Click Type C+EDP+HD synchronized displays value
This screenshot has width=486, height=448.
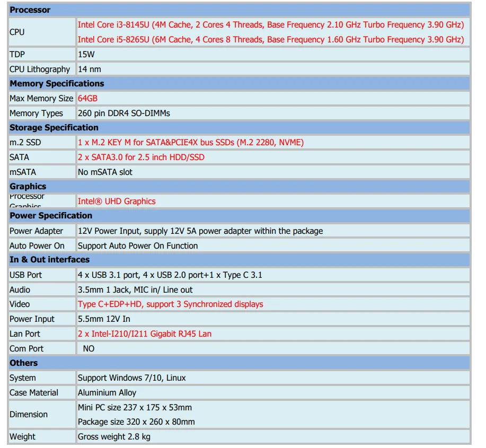click(171, 304)
